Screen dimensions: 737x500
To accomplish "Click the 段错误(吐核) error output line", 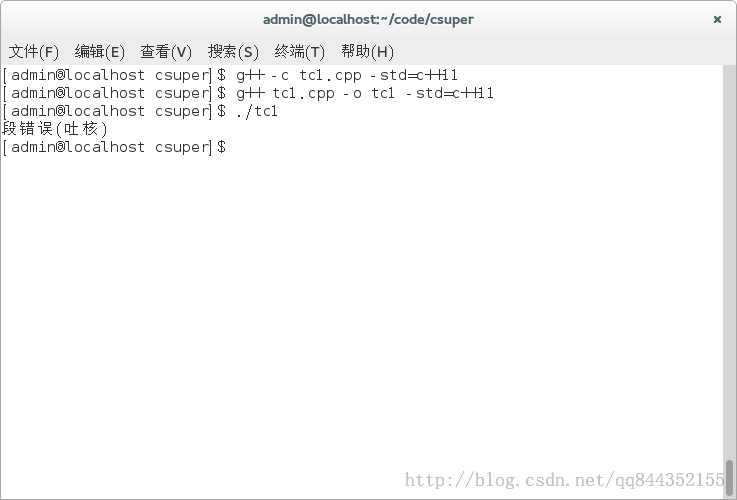I will [55, 129].
